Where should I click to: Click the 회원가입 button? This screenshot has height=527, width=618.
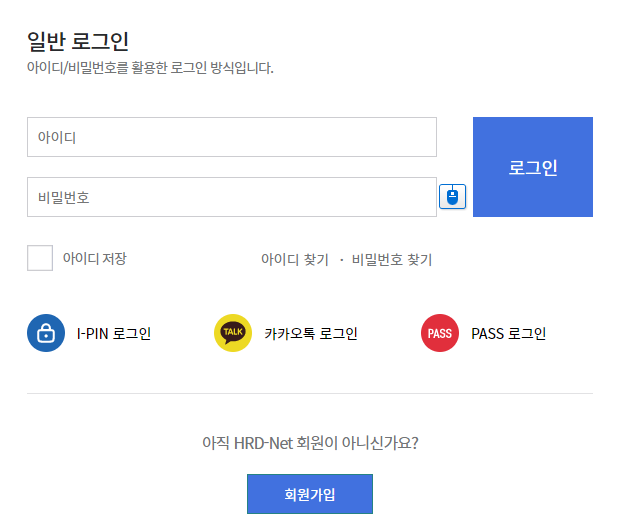tap(310, 494)
